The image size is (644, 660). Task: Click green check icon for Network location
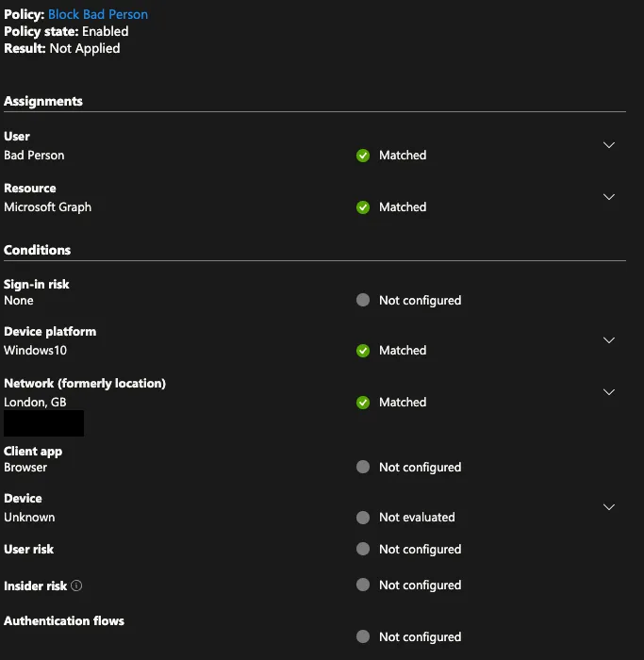click(363, 403)
